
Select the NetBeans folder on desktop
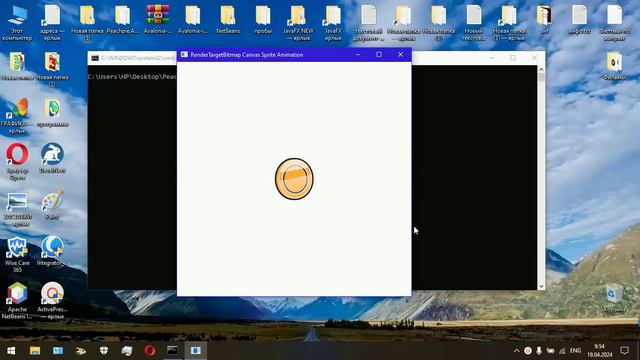(x=228, y=20)
